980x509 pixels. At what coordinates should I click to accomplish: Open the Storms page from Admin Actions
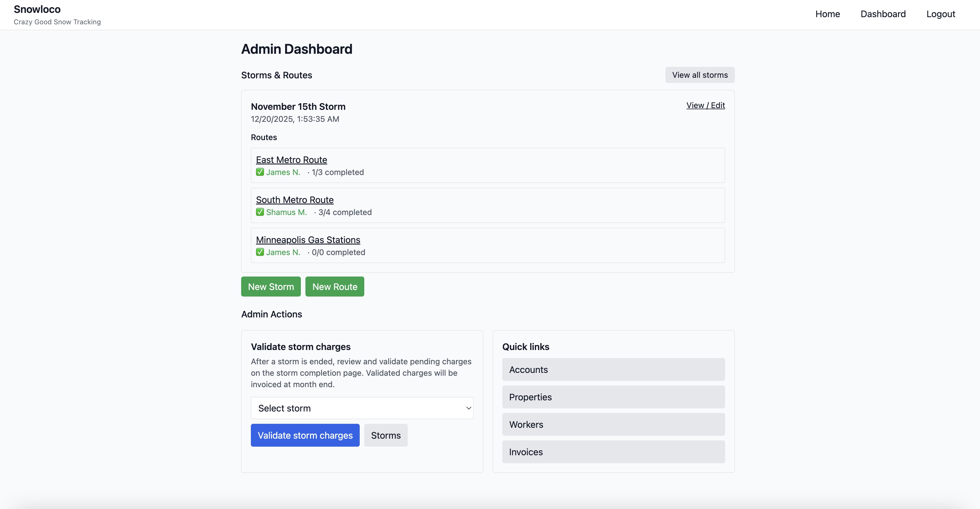point(385,435)
